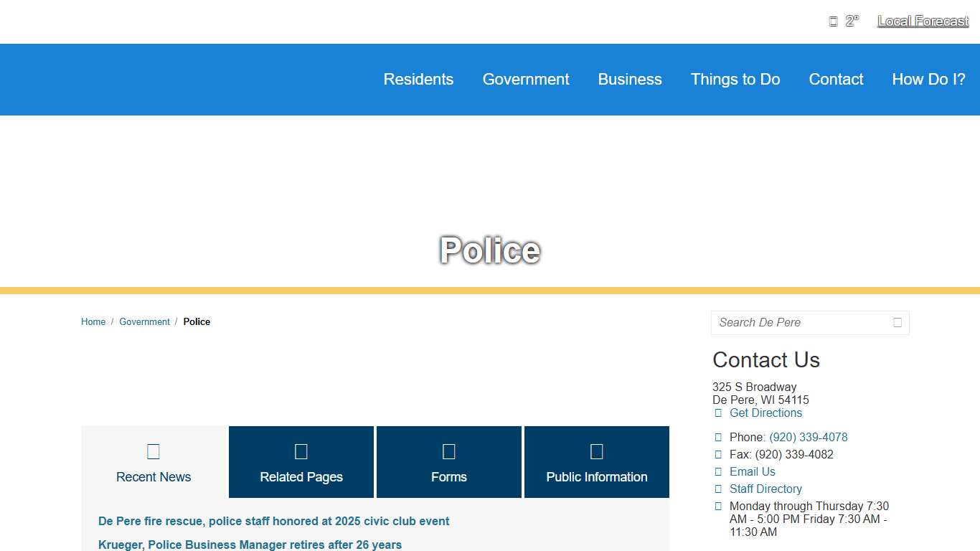Click the search icon in the search box

click(897, 323)
